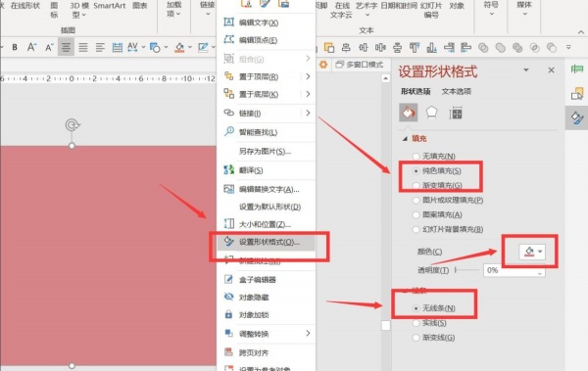Open the Fill & Line pane icon
588x371 pixels.
(x=409, y=113)
